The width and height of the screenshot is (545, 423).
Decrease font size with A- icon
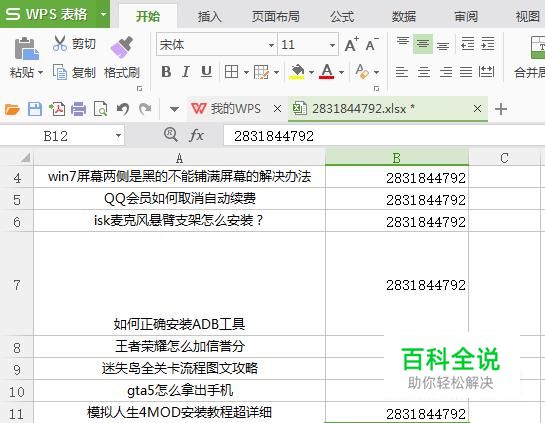point(372,44)
